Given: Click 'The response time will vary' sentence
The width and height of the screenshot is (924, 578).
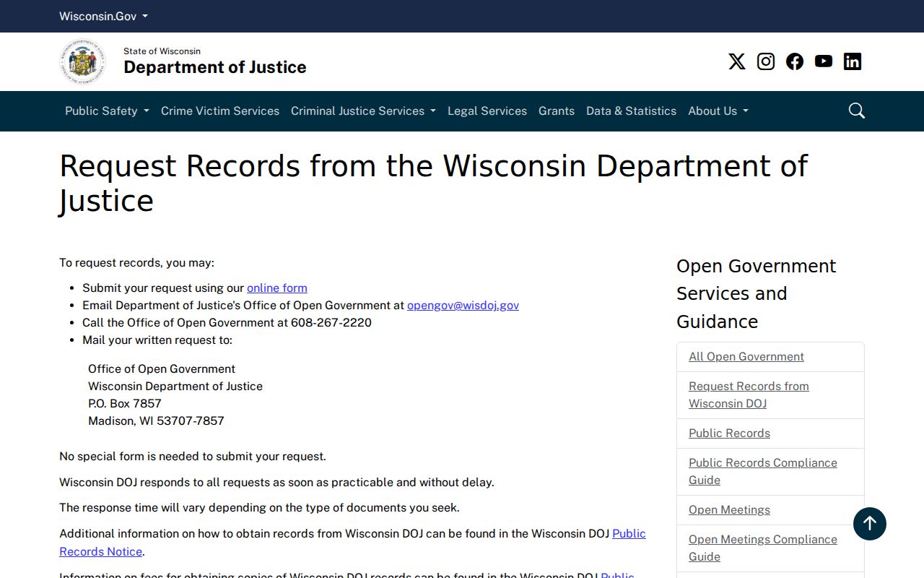Looking at the screenshot, I should (x=259, y=507).
